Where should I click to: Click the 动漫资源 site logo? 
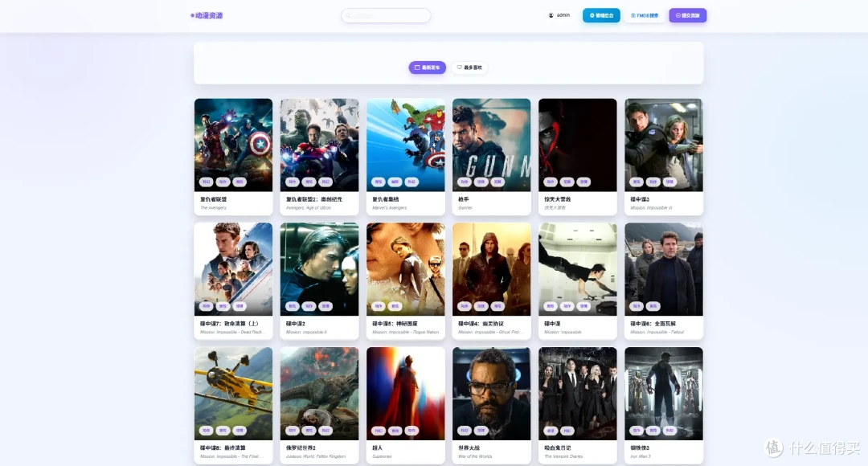coord(207,15)
